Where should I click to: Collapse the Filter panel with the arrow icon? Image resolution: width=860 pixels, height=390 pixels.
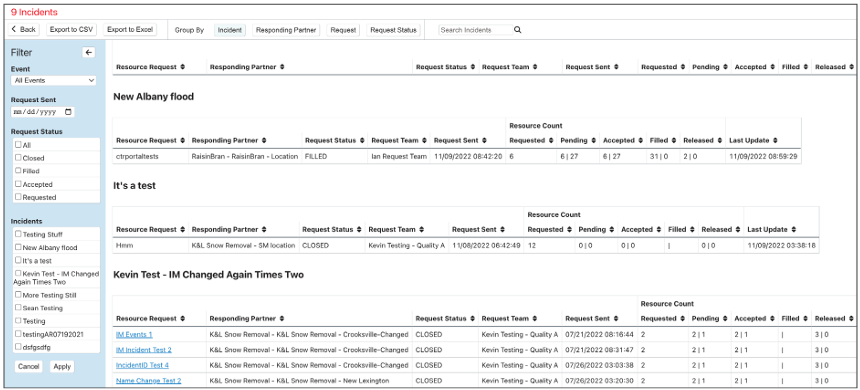[89, 53]
